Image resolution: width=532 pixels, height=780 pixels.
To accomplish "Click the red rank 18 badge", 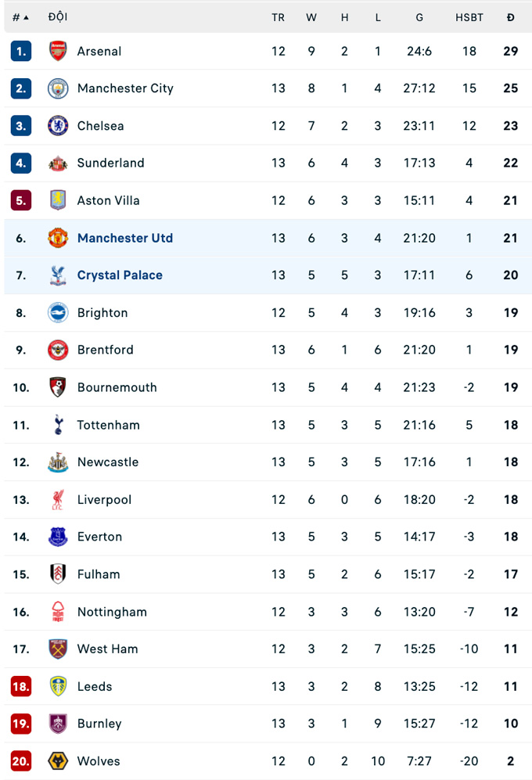I will [21, 687].
